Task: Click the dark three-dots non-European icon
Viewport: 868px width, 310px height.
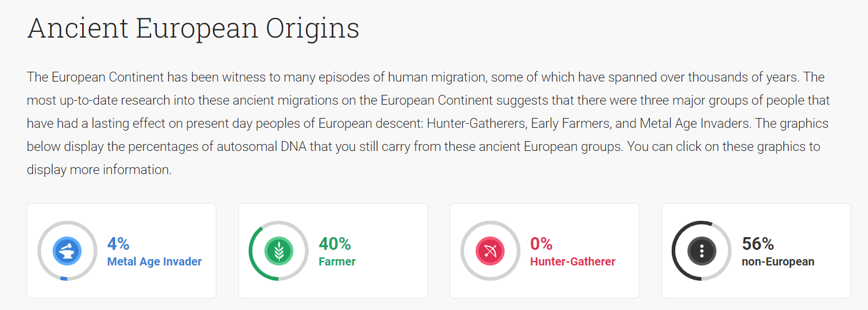Action: (x=702, y=251)
